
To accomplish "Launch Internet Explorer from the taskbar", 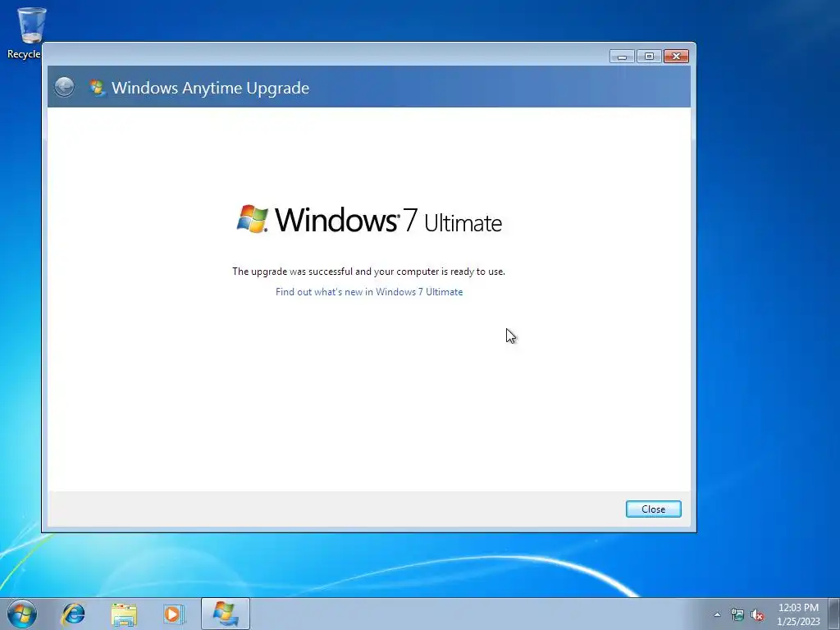I will coord(73,614).
